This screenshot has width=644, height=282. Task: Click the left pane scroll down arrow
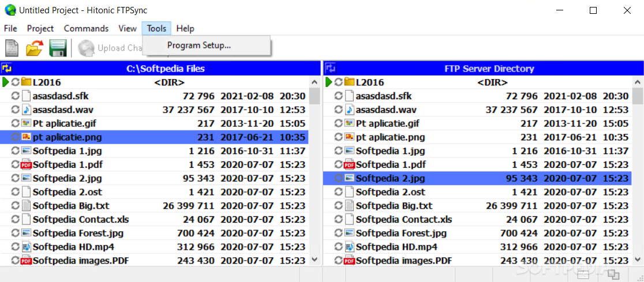tap(314, 260)
